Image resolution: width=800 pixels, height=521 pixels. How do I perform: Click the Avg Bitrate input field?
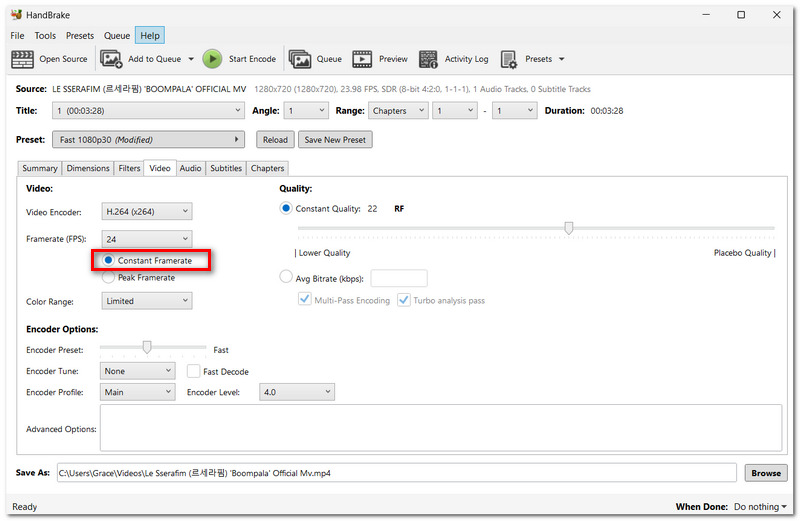(x=399, y=278)
